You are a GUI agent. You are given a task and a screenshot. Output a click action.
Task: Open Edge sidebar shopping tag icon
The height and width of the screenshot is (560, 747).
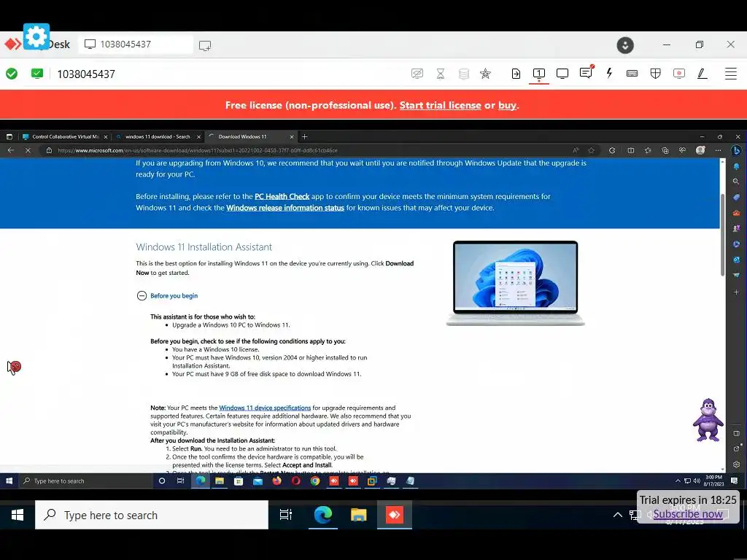pyautogui.click(x=736, y=197)
